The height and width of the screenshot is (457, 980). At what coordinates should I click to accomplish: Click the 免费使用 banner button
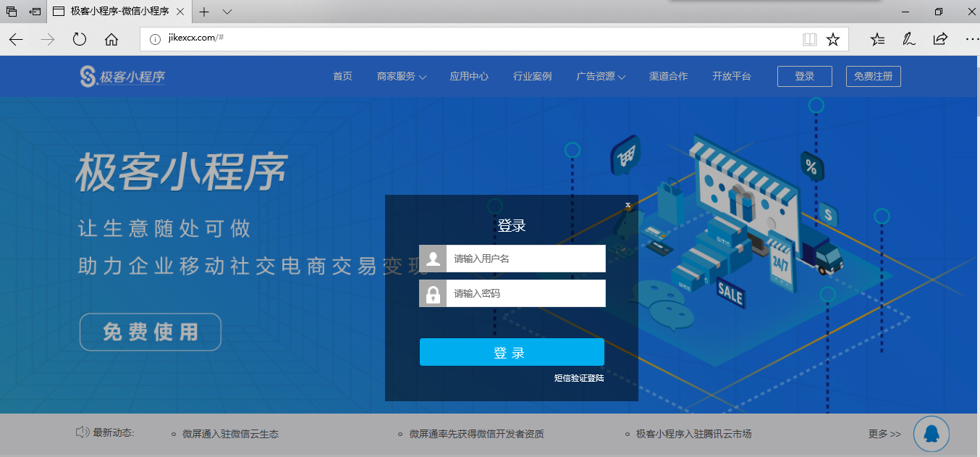[151, 332]
